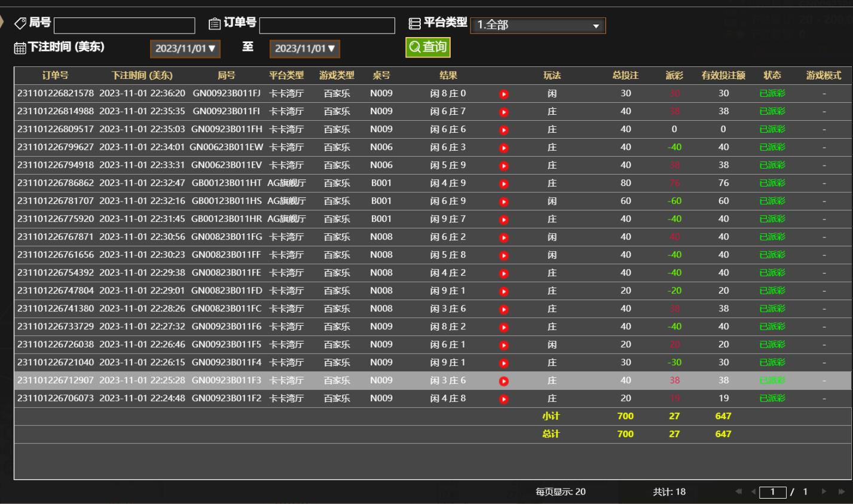Open the end date picker after 至
Screen dimensions: 853x504
pyautogui.click(x=304, y=48)
